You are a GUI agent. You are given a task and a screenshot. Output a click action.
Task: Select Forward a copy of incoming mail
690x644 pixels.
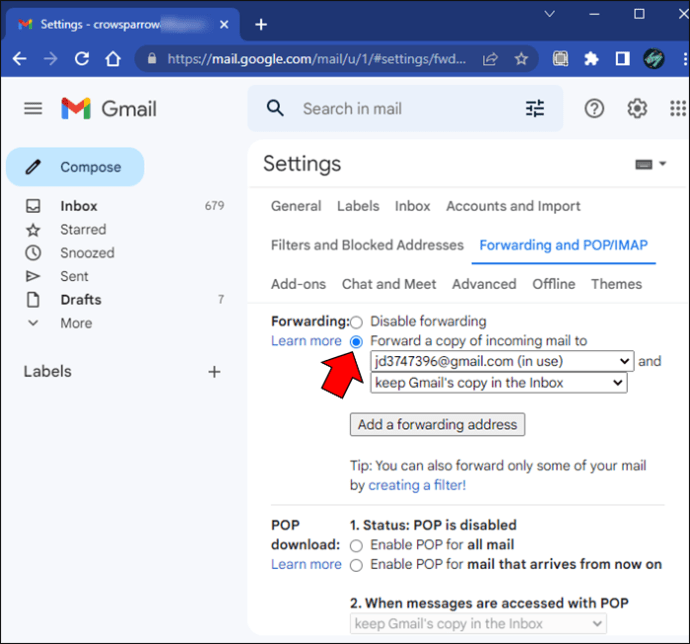point(357,341)
